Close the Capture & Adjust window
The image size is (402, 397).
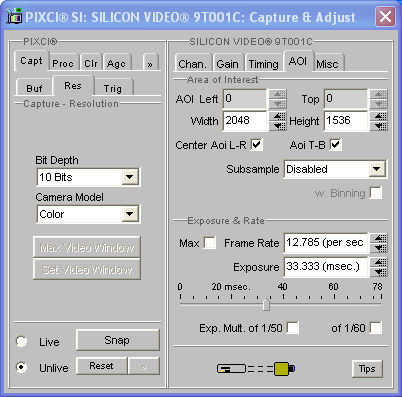385,16
